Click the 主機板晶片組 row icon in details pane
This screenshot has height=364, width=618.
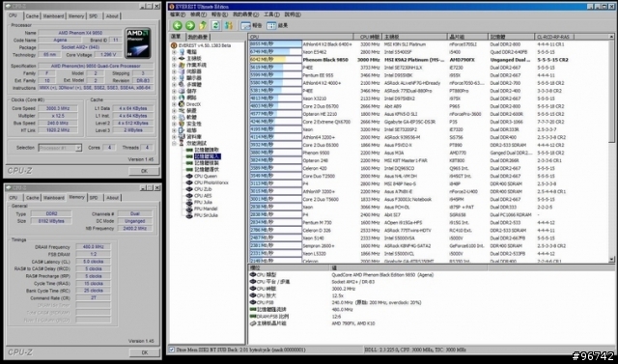pyautogui.click(x=253, y=323)
